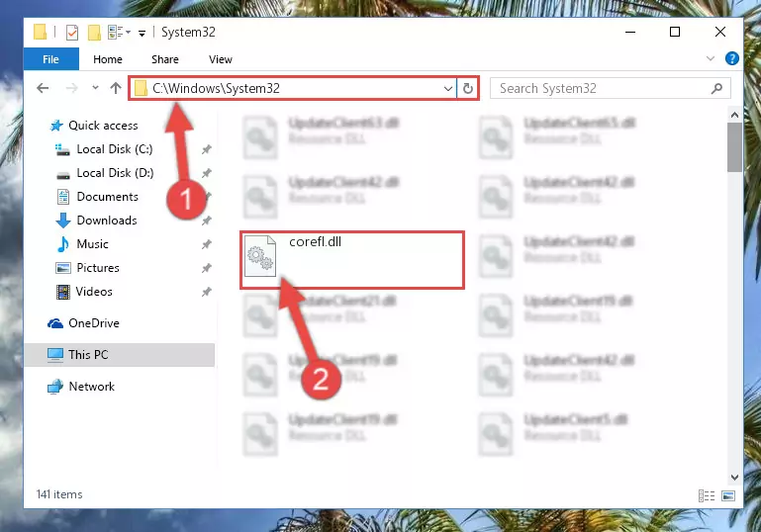Click the Downloads blue arrow icon
The width and height of the screenshot is (761, 532).
pos(63,221)
